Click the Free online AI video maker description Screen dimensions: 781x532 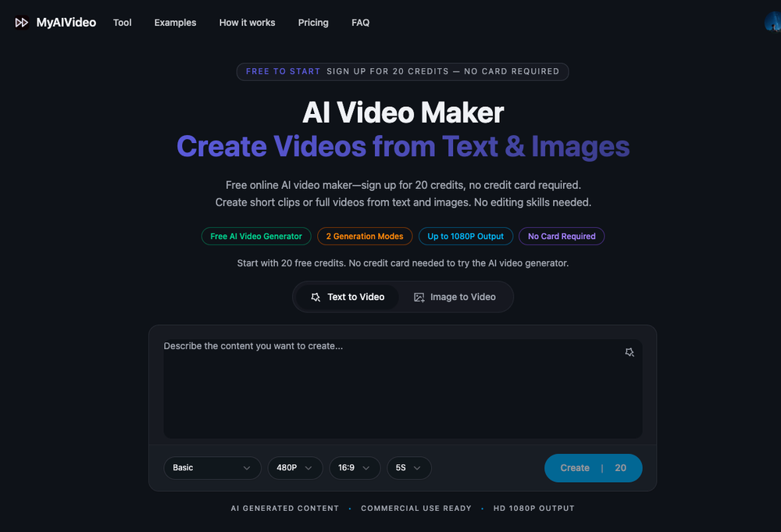point(403,194)
